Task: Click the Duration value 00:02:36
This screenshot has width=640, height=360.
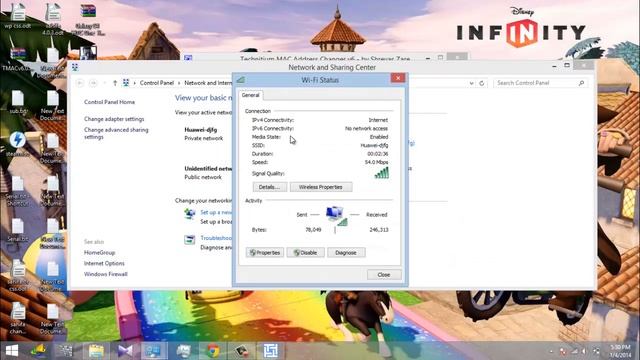Action: point(378,154)
